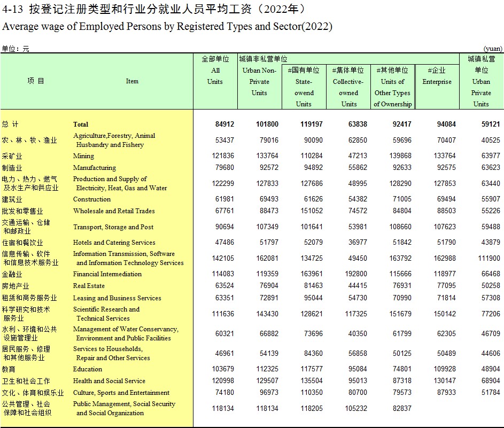The width and height of the screenshot is (504, 428).
Task: Click the 'Total' row label
Action: [81, 124]
